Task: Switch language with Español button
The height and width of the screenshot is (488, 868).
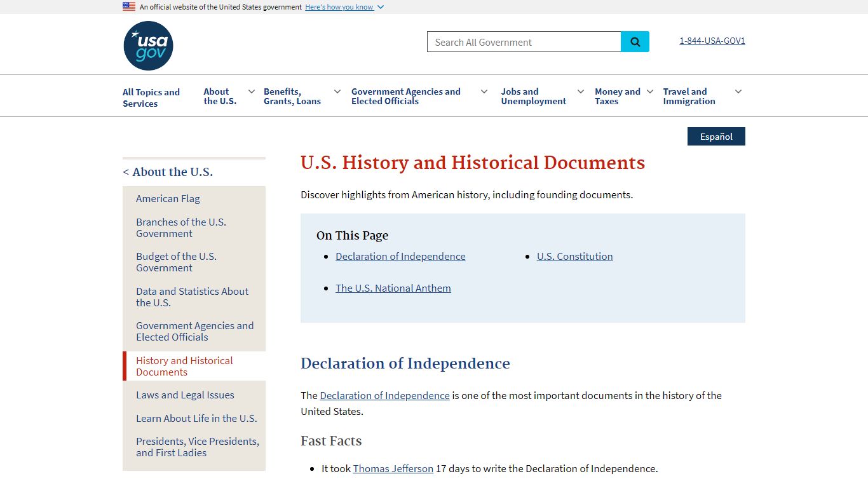Action: click(716, 137)
